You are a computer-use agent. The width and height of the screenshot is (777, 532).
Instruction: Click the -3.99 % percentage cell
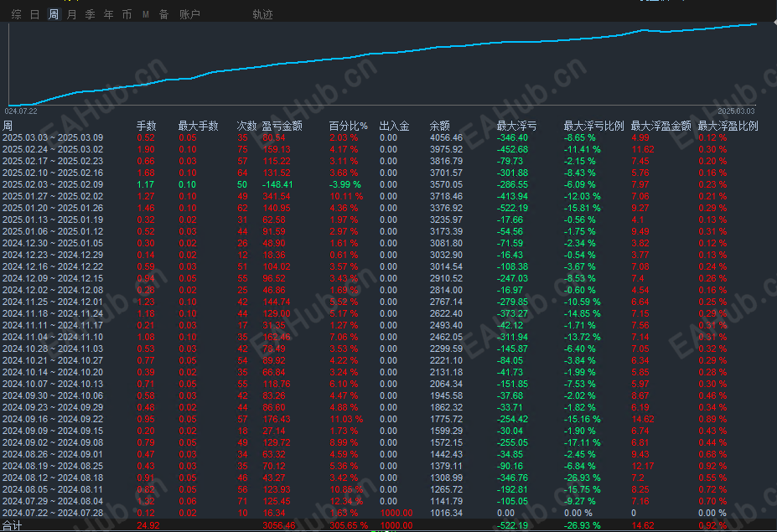[345, 185]
